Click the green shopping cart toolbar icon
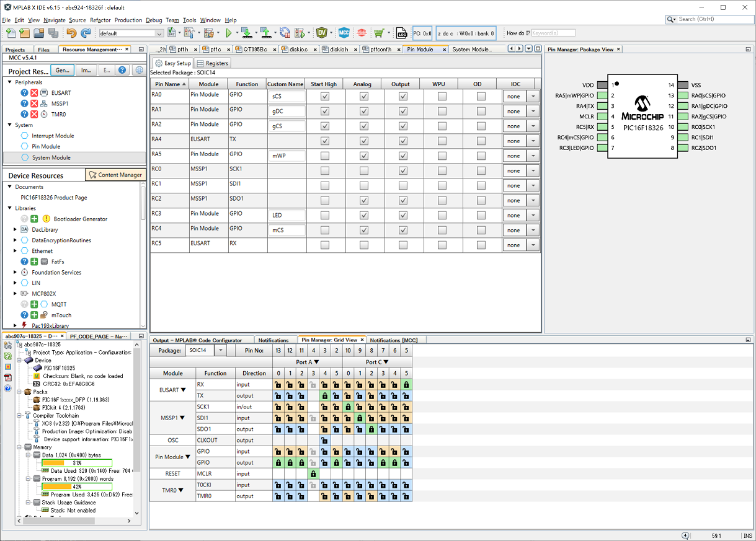Image resolution: width=756 pixels, height=541 pixels. click(x=378, y=33)
